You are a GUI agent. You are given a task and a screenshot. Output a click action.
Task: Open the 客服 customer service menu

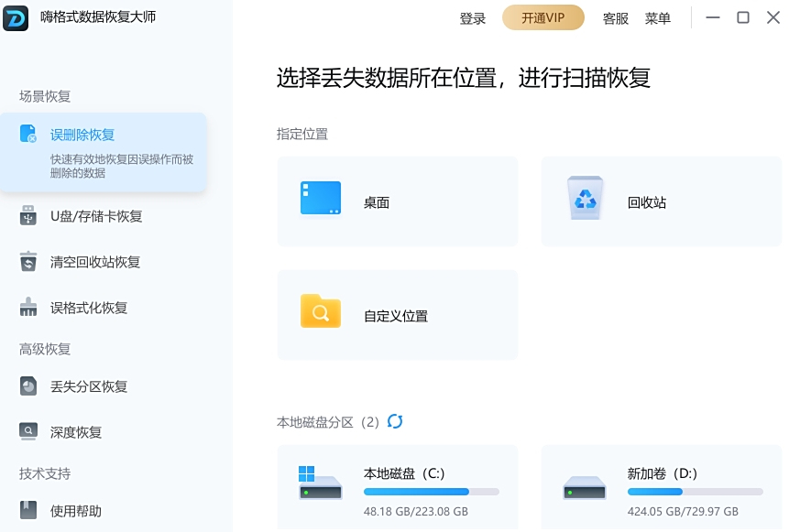click(x=615, y=18)
